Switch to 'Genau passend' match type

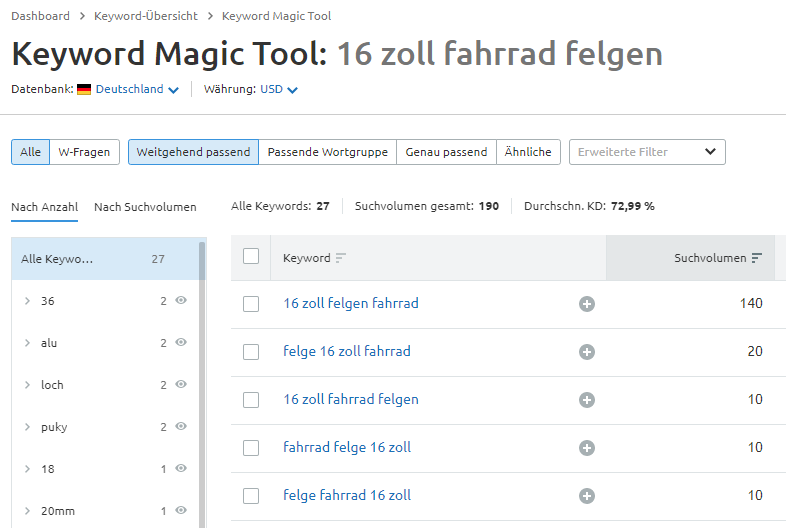point(446,152)
